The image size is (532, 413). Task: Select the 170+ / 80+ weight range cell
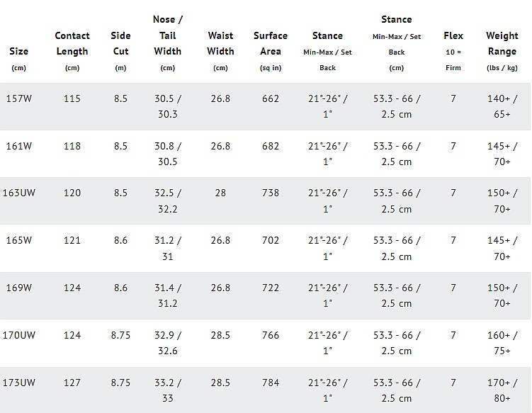pos(502,389)
